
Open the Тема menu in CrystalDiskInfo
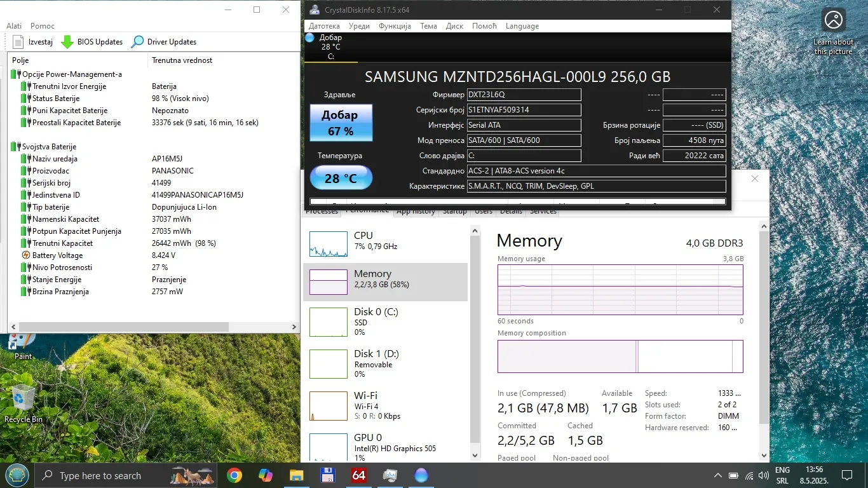tap(428, 26)
